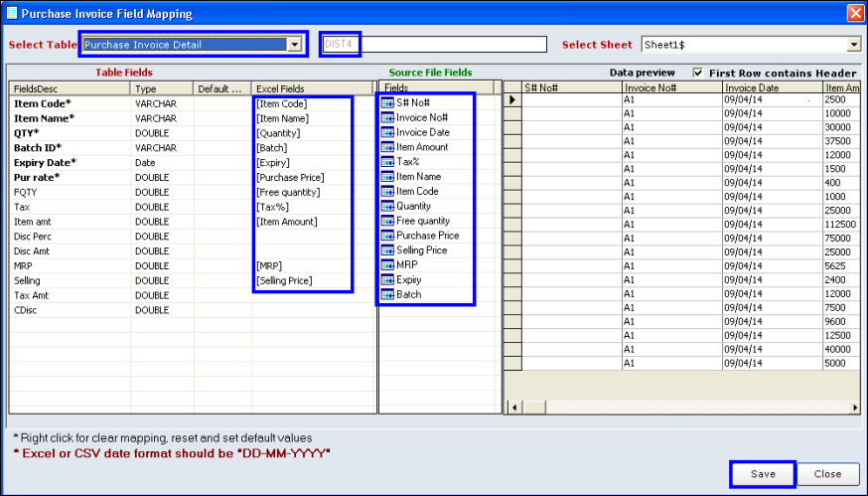Click the [Free quantity] mapping cell
Screen dimensions: 868x496
point(313,192)
